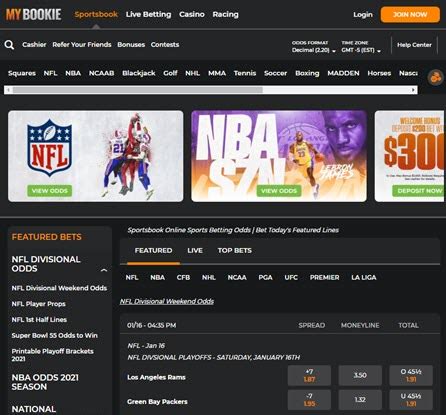The height and width of the screenshot is (415, 446).
Task: Select Tennis in the sports bar
Action: click(x=245, y=73)
